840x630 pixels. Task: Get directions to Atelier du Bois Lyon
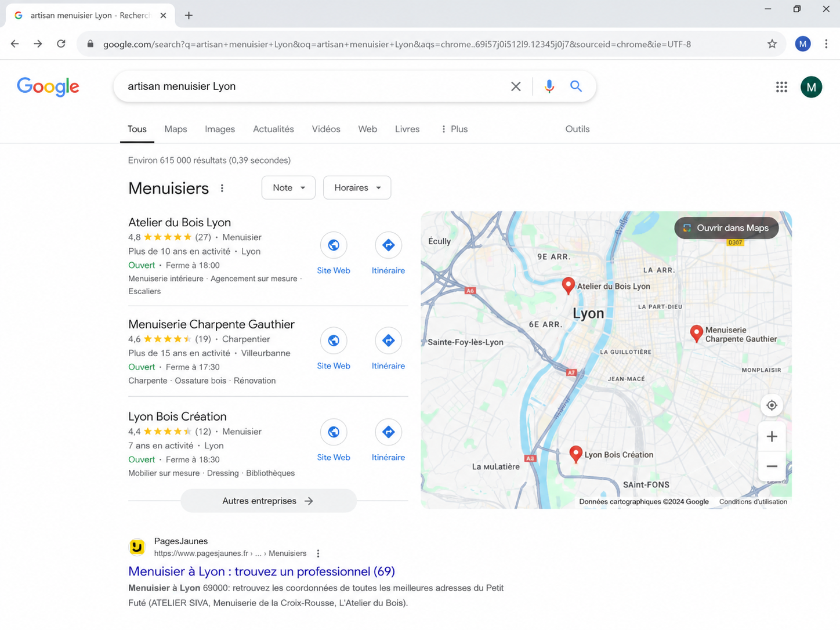point(388,245)
